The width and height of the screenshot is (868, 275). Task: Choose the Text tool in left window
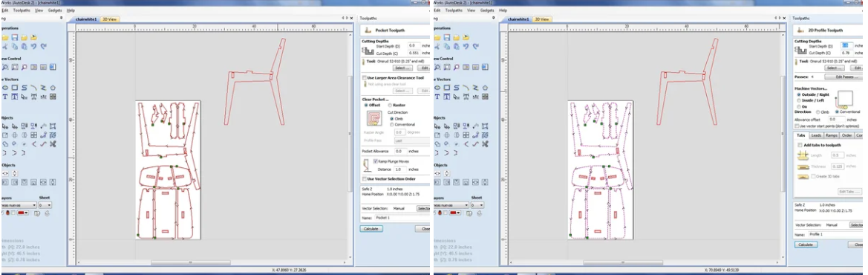[x=5, y=97]
